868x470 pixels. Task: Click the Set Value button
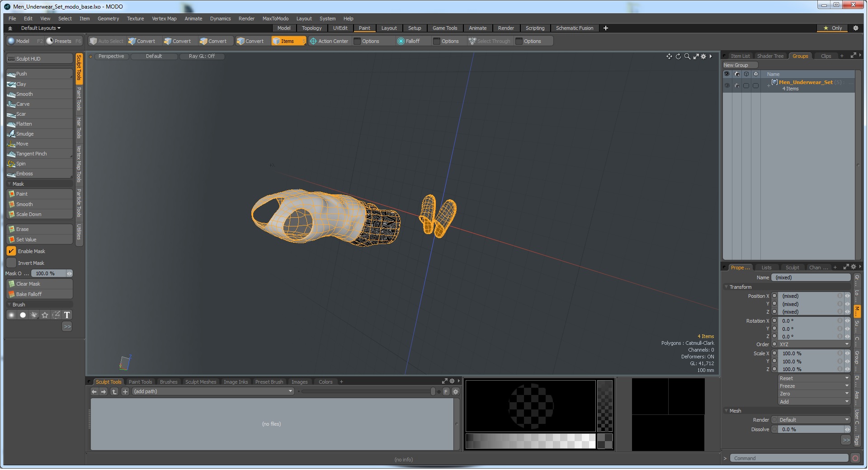click(x=39, y=240)
